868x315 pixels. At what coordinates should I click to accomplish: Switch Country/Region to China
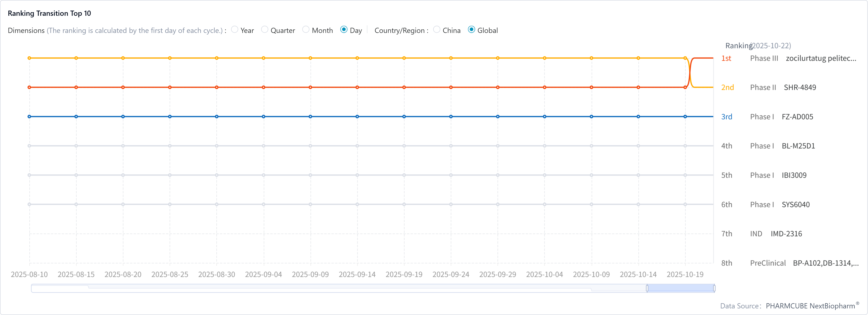point(437,30)
